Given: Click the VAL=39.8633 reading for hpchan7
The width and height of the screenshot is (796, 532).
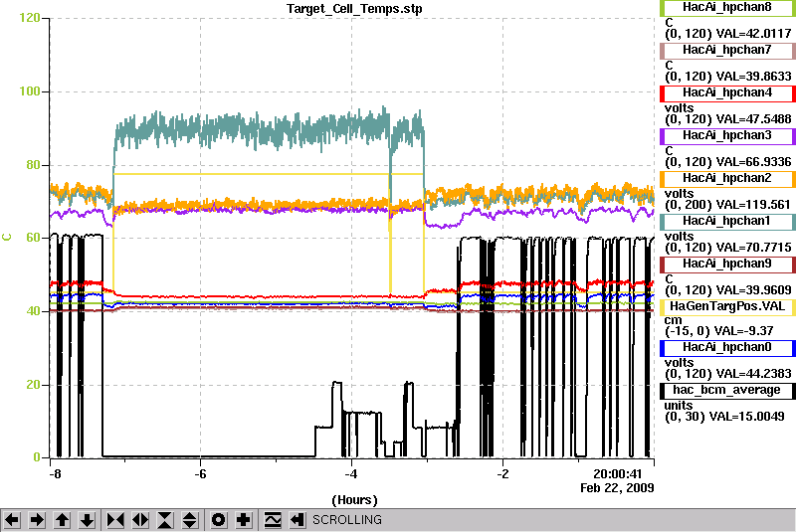Looking at the screenshot, I should [753, 77].
